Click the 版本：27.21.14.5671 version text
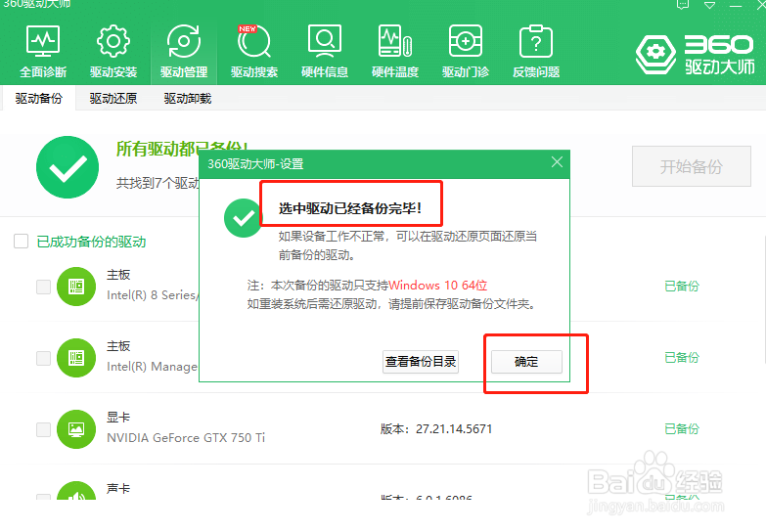The width and height of the screenshot is (766, 532). [x=436, y=429]
